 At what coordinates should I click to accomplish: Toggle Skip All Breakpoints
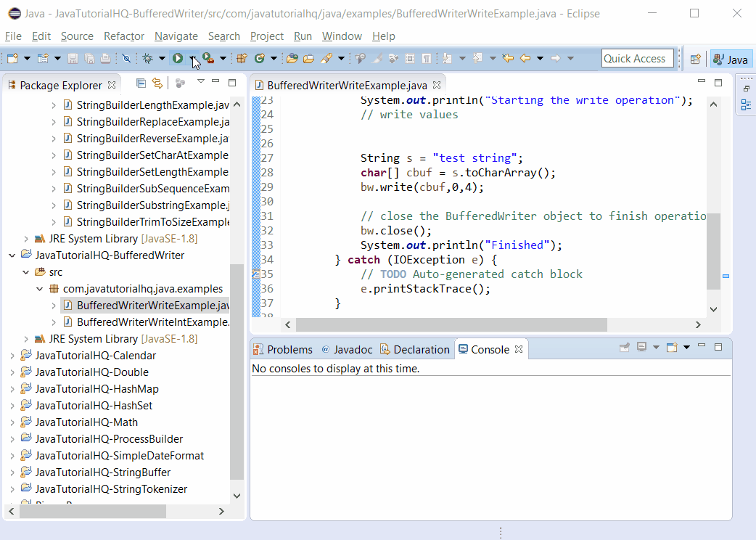(127, 58)
